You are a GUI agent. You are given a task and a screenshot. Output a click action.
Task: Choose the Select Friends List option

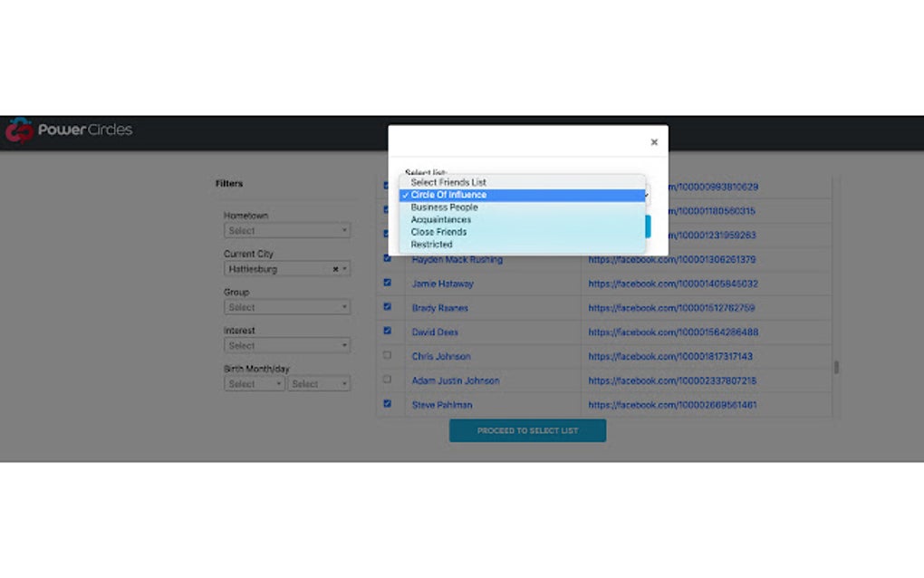522,182
